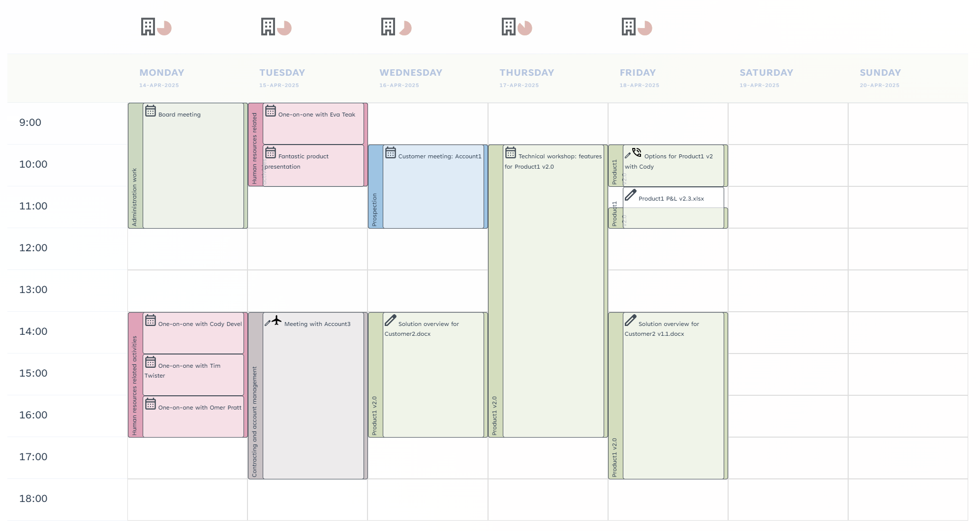Click the FRIDAY column header
The image size is (980, 531).
point(638,73)
